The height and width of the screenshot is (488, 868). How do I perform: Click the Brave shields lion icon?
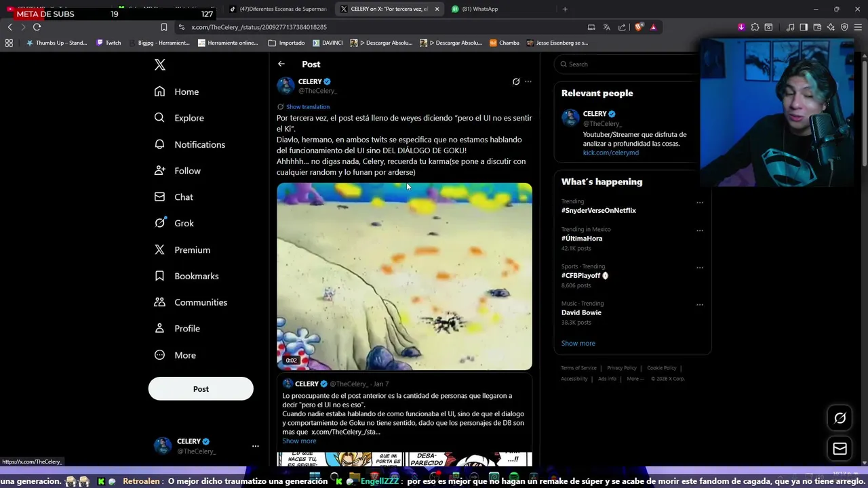638,27
